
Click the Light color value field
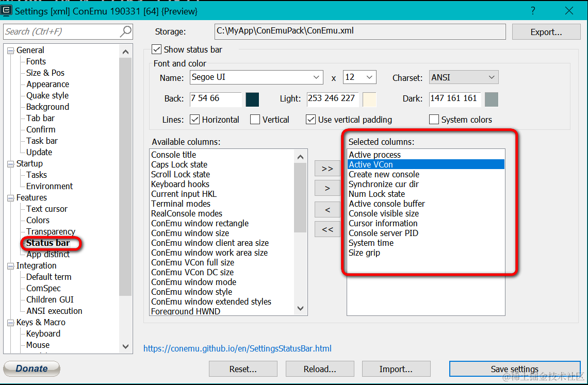tap(333, 99)
